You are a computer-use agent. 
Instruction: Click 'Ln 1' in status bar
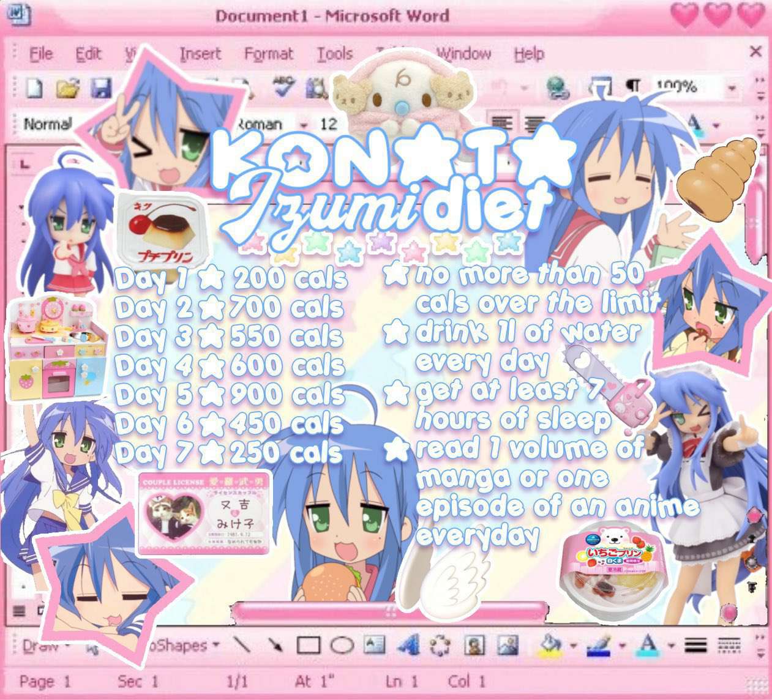(402, 681)
